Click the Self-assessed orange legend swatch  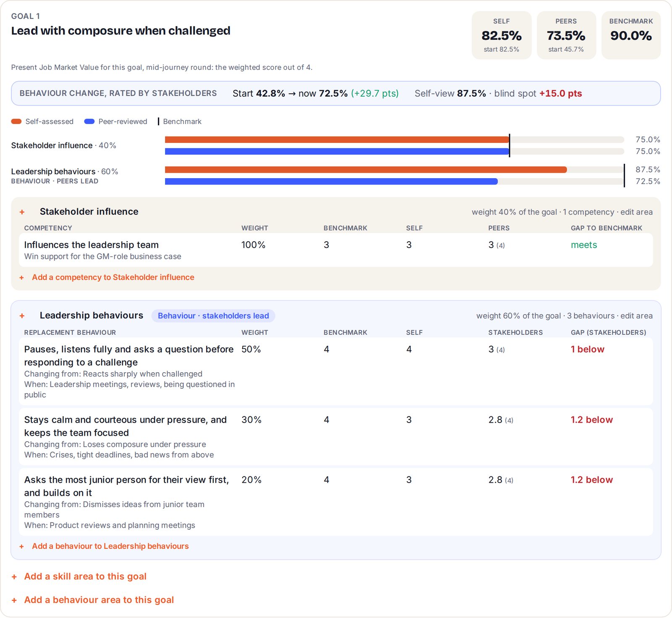[x=16, y=121]
